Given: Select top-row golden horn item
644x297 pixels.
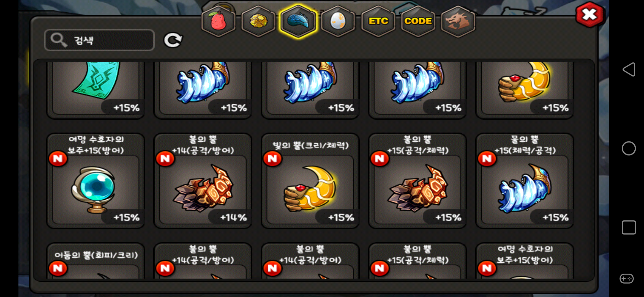Looking at the screenshot, I should 525,89.
